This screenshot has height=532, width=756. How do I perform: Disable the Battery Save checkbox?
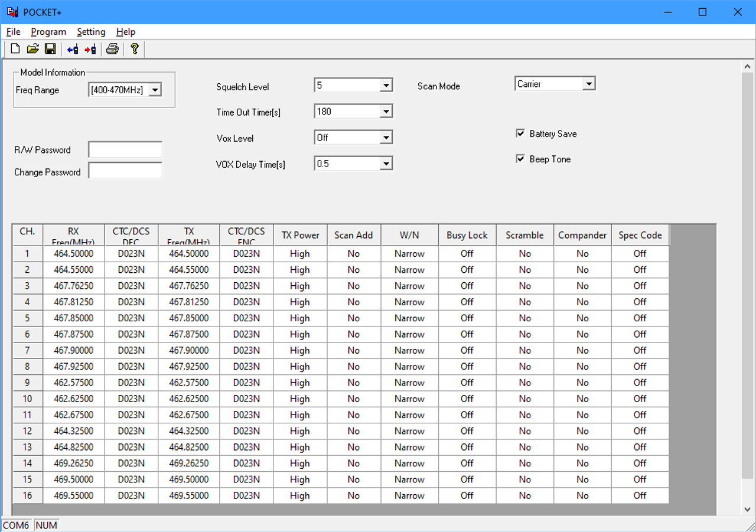520,133
